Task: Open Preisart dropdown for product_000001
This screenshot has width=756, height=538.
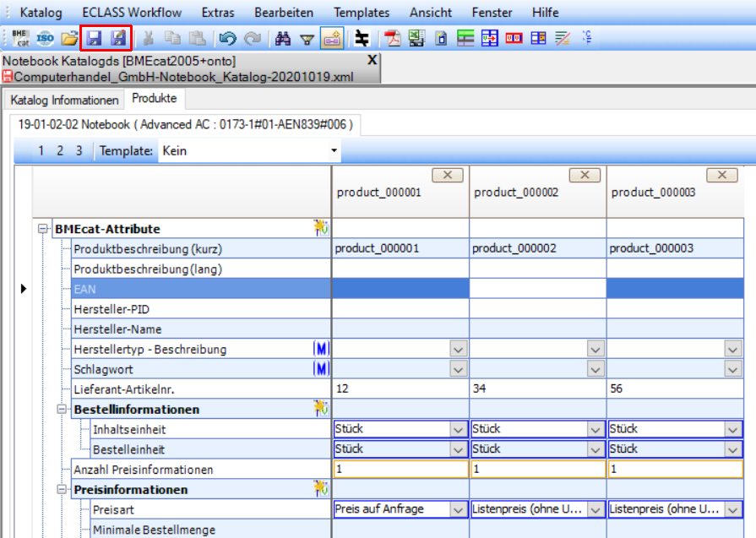Action: click(458, 509)
